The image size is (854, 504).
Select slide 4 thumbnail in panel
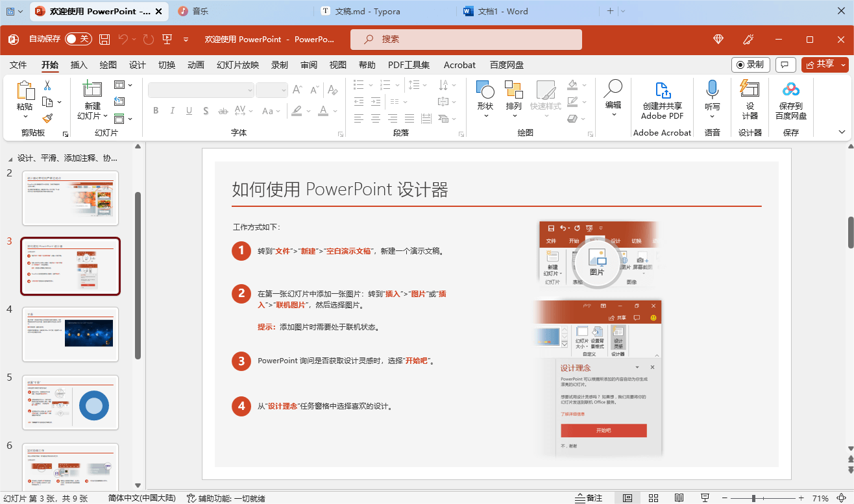click(70, 334)
